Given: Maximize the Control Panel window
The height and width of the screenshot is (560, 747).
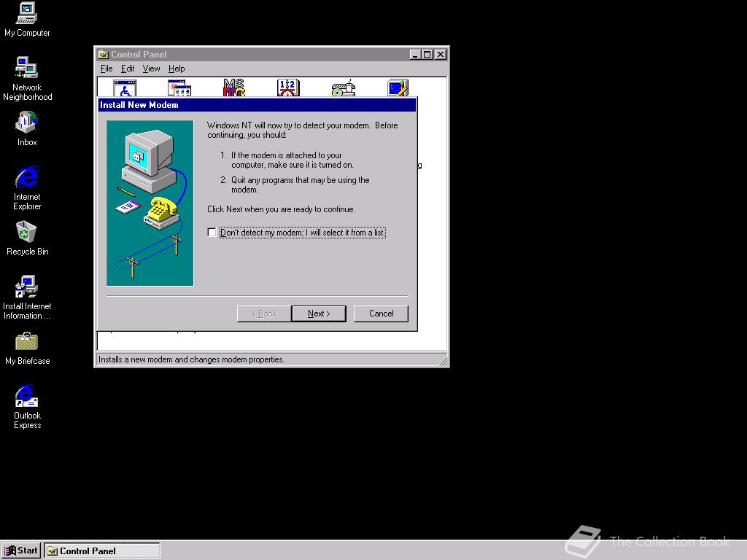Looking at the screenshot, I should pyautogui.click(x=427, y=54).
